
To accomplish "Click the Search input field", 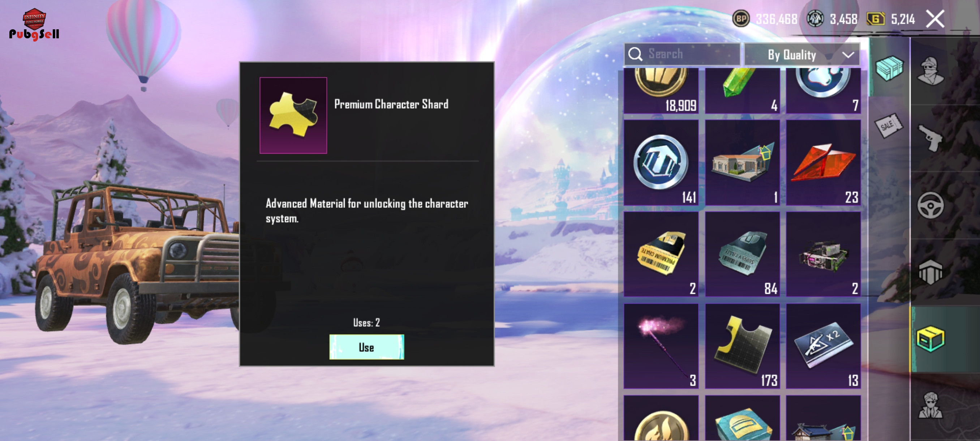I will [x=682, y=54].
